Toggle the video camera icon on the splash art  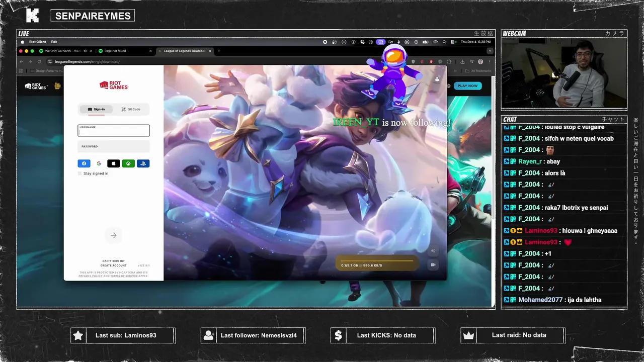[433, 264]
